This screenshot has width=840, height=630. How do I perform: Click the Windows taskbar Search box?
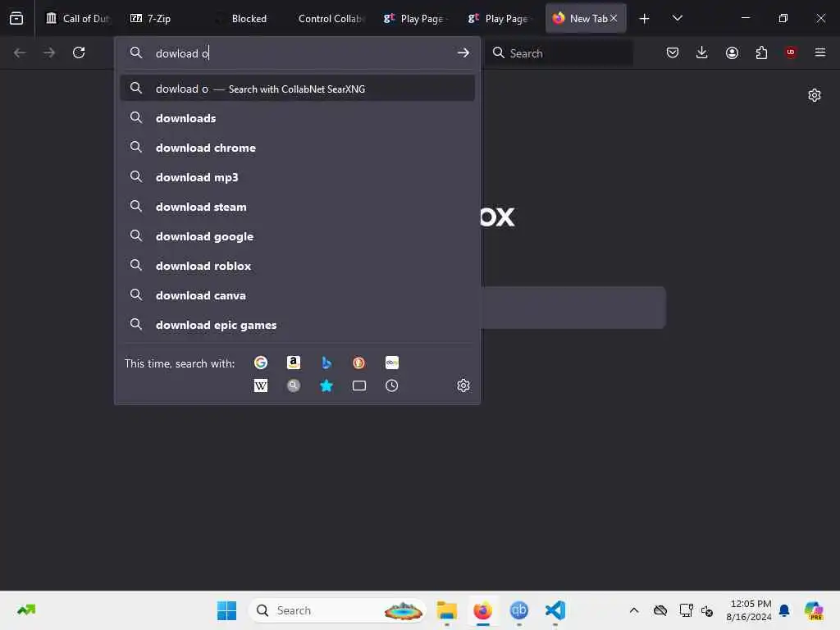click(337, 610)
